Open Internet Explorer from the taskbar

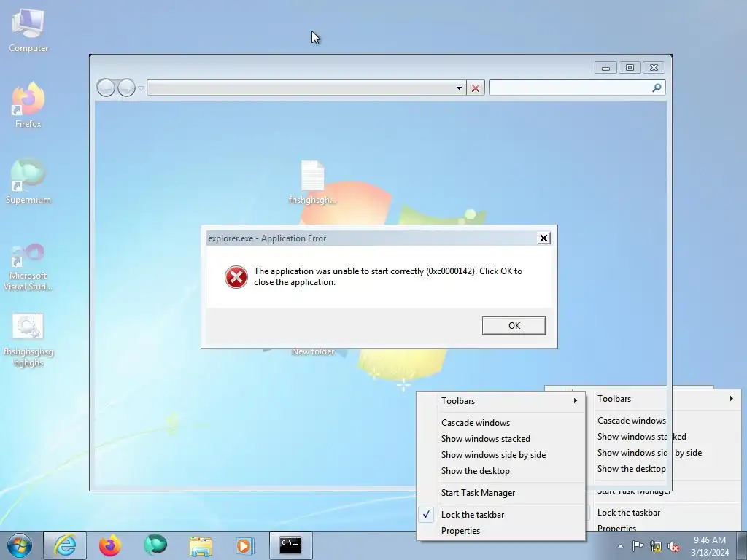point(65,545)
